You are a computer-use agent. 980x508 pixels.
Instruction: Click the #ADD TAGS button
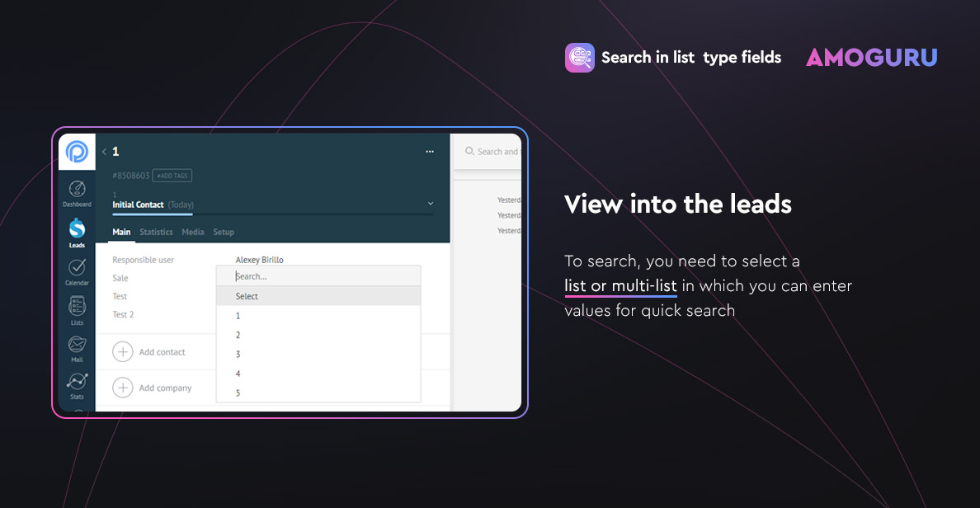172,176
